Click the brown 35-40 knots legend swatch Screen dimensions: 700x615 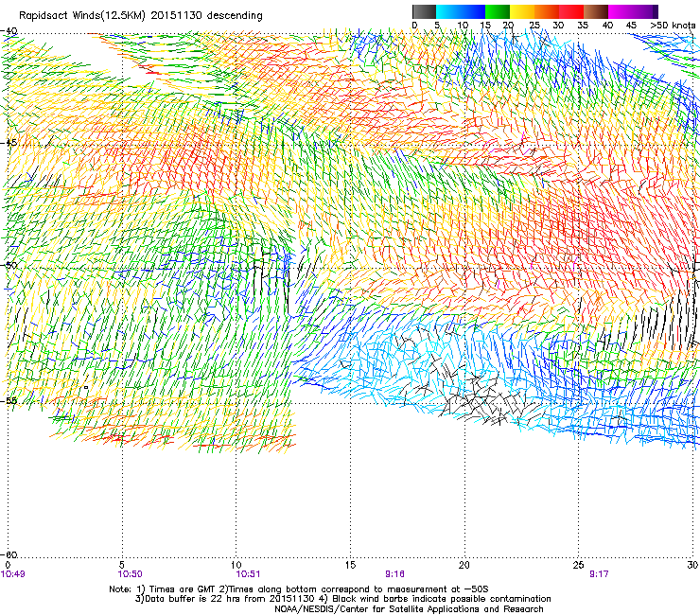pos(596,11)
